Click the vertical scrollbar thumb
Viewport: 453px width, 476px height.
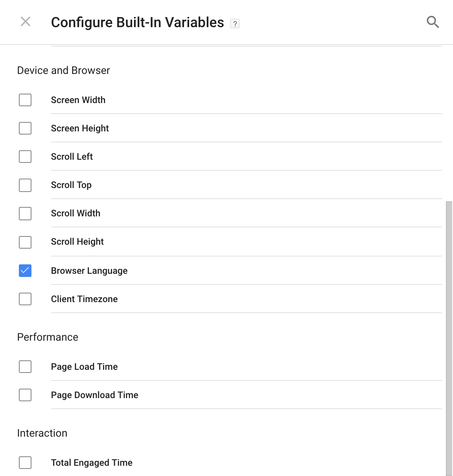tap(449, 339)
